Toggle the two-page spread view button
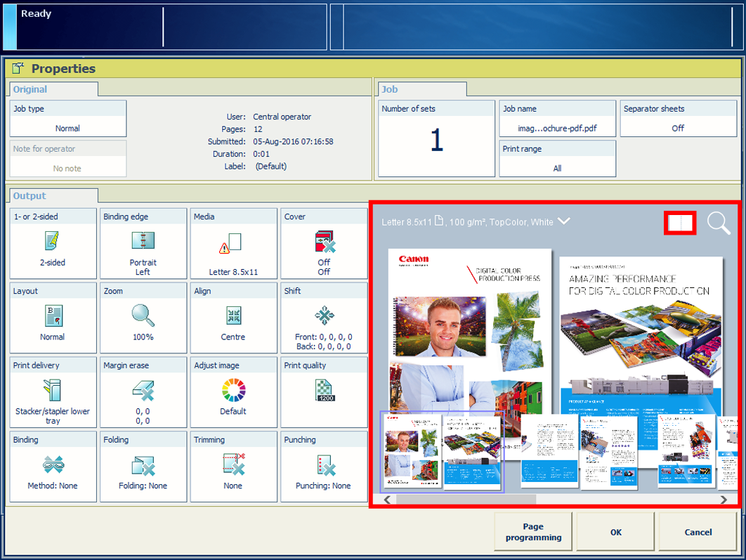Image resolution: width=746 pixels, height=560 pixels. pyautogui.click(x=680, y=223)
